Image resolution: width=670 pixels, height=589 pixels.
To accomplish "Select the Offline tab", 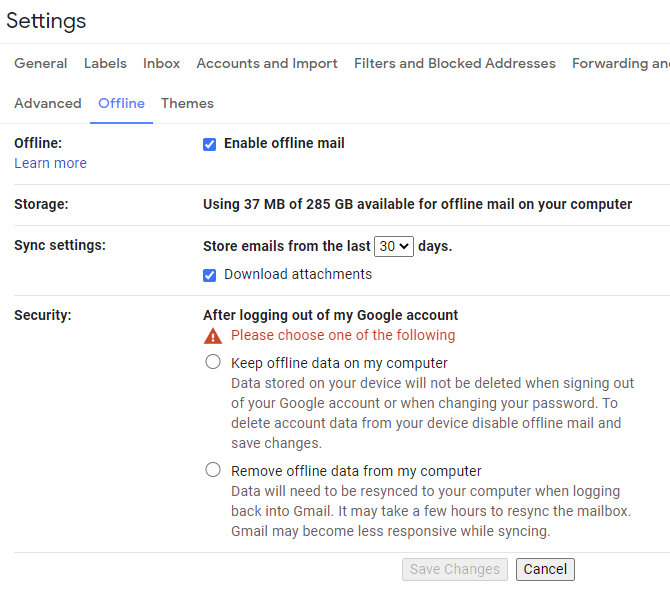I will [121, 103].
